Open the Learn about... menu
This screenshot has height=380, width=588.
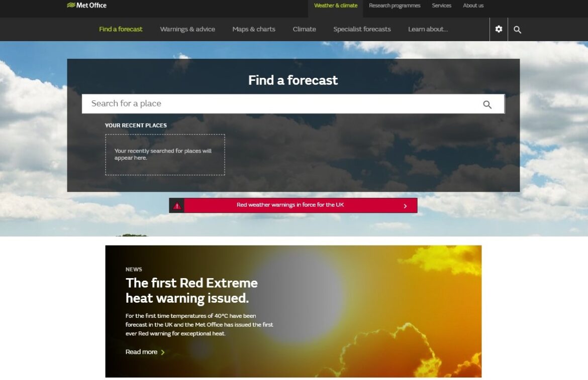tap(428, 29)
